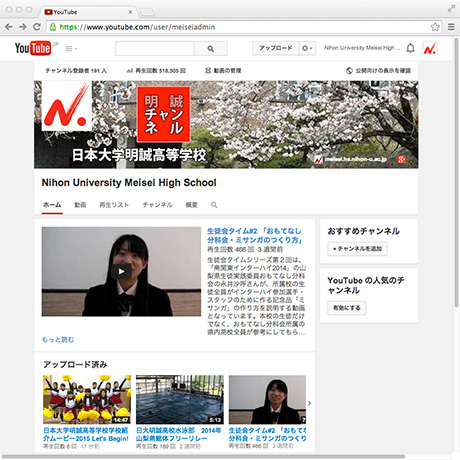This screenshot has width=460, height=460.
Task: Open the meisei.hs.nihon-u.ac.jp banner link
Action: point(351,160)
